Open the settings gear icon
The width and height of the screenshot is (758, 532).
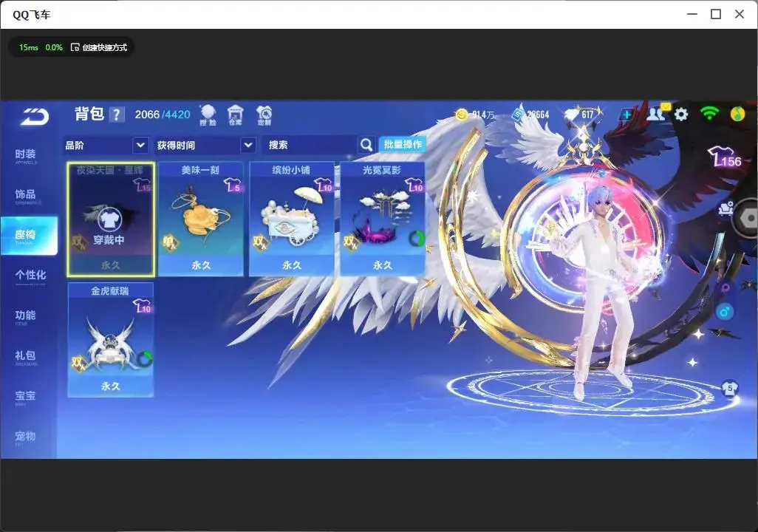(680, 115)
